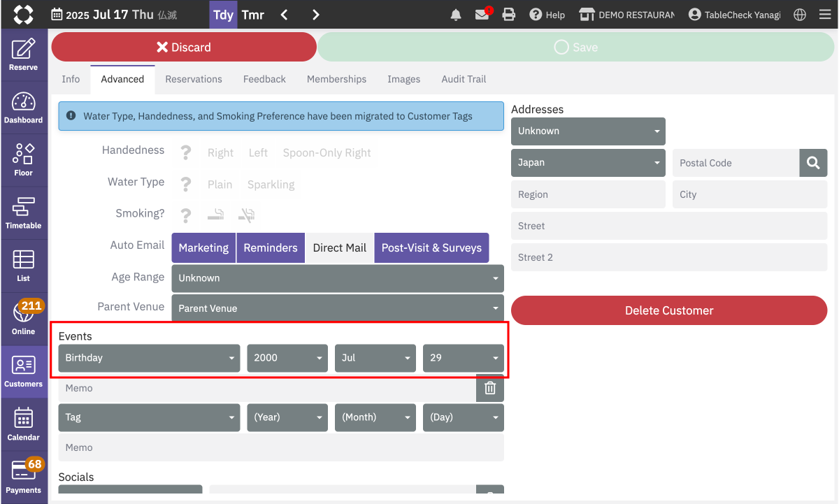Open the Age Range dropdown
Screen dimensions: 839x504
click(x=338, y=278)
